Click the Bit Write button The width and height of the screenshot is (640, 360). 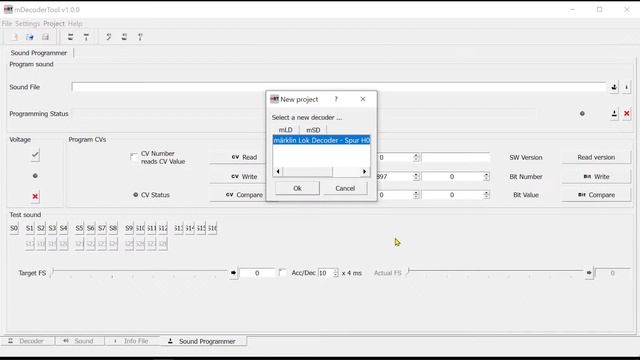pyautogui.click(x=596, y=176)
